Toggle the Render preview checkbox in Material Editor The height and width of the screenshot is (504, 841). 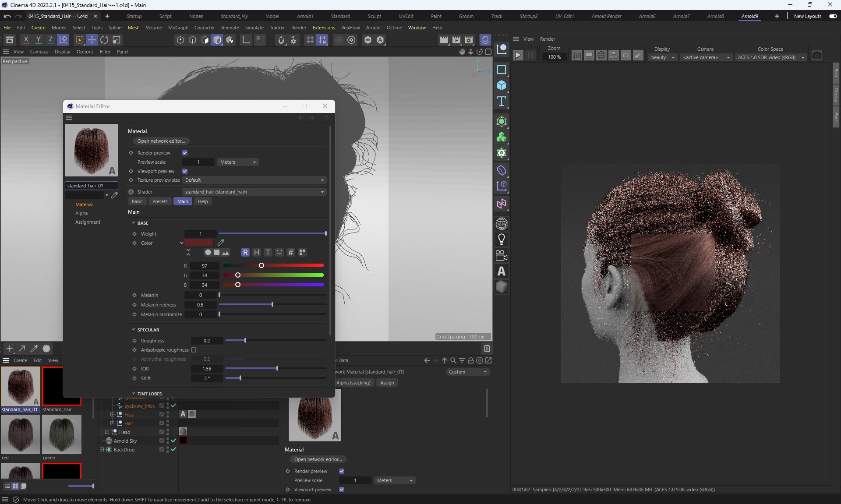click(x=185, y=153)
